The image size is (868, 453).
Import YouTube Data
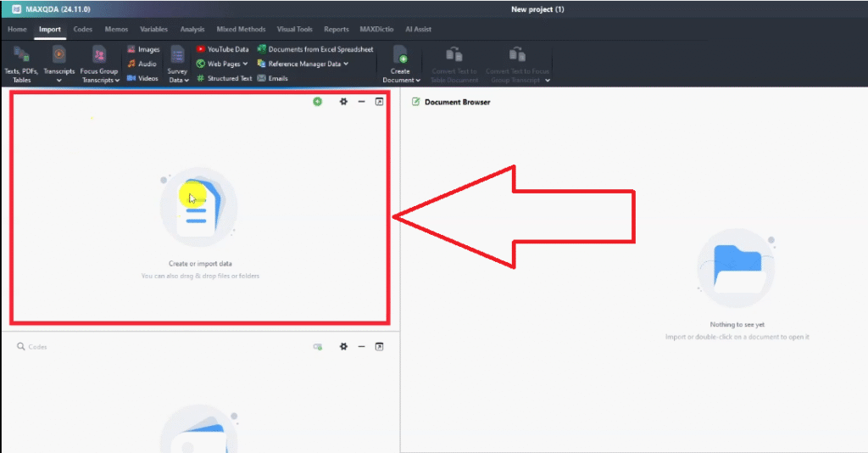coord(222,49)
